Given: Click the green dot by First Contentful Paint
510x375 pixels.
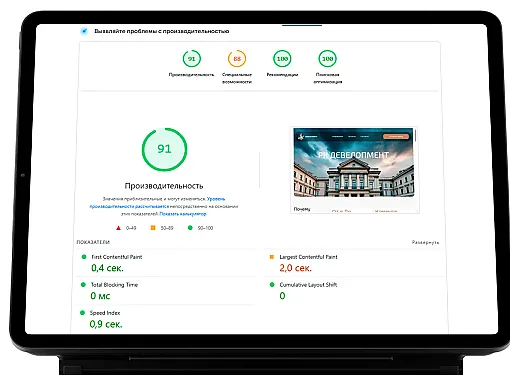Looking at the screenshot, I should tap(84, 257).
